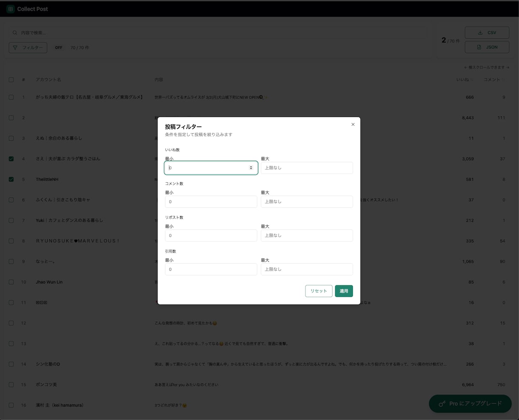Click the アカウント名 column header
The width and height of the screenshot is (519, 420).
(x=48, y=79)
